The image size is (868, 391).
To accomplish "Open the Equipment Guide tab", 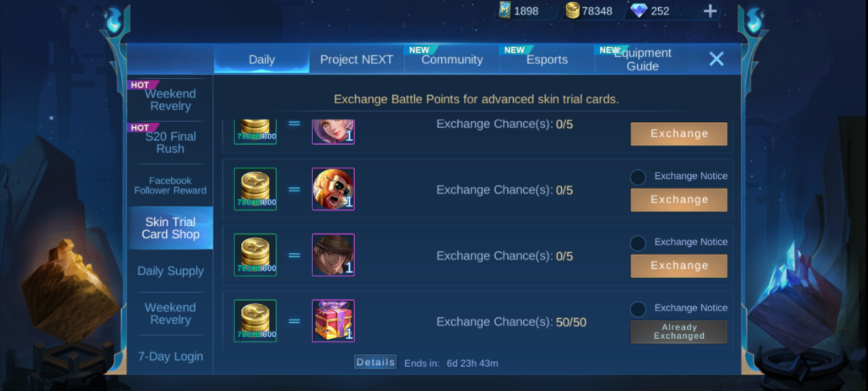I will tap(642, 59).
